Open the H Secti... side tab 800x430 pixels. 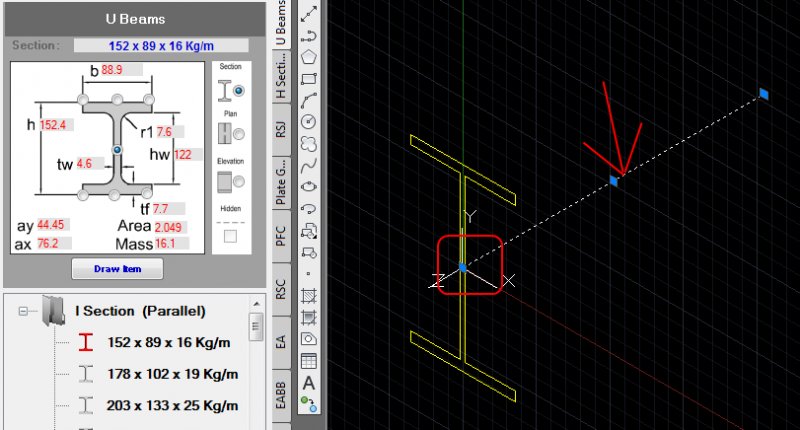[281, 76]
